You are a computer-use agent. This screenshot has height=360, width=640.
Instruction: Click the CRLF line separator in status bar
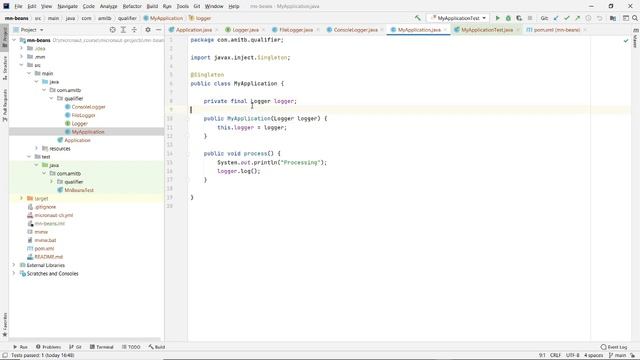(x=555, y=356)
